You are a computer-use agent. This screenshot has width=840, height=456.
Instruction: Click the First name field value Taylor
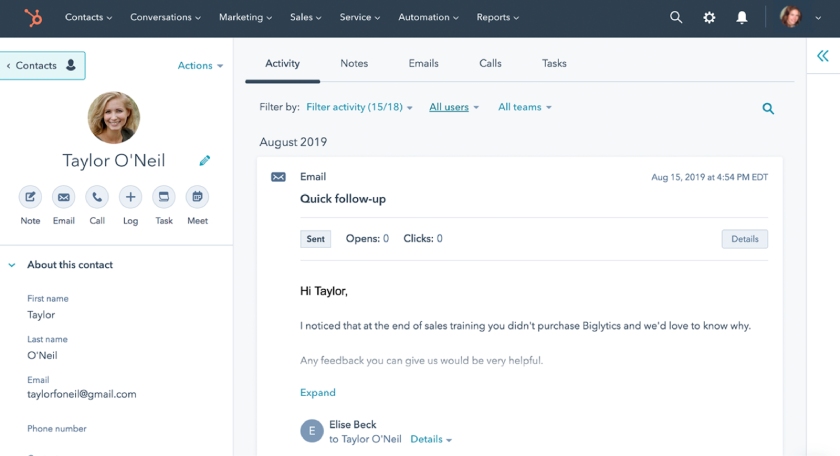click(x=41, y=315)
